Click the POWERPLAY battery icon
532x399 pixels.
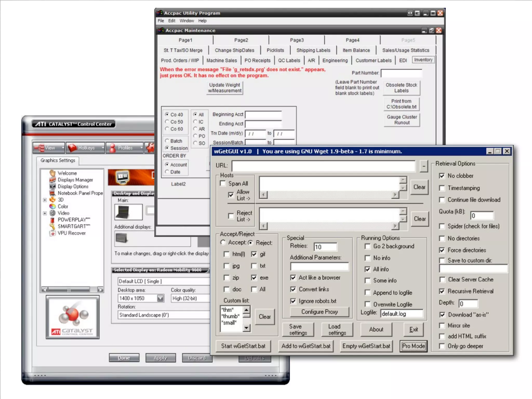click(x=52, y=220)
